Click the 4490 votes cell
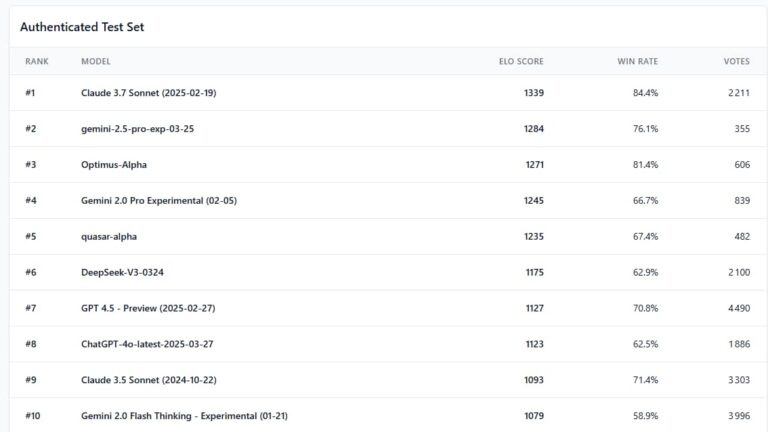The height and width of the screenshot is (432, 768). [x=739, y=308]
